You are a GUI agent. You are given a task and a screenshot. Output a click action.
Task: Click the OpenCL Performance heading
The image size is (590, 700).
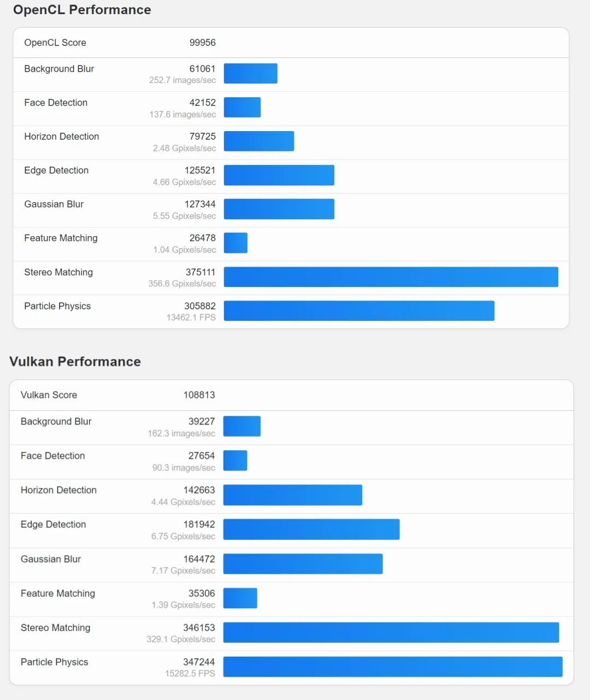[82, 10]
